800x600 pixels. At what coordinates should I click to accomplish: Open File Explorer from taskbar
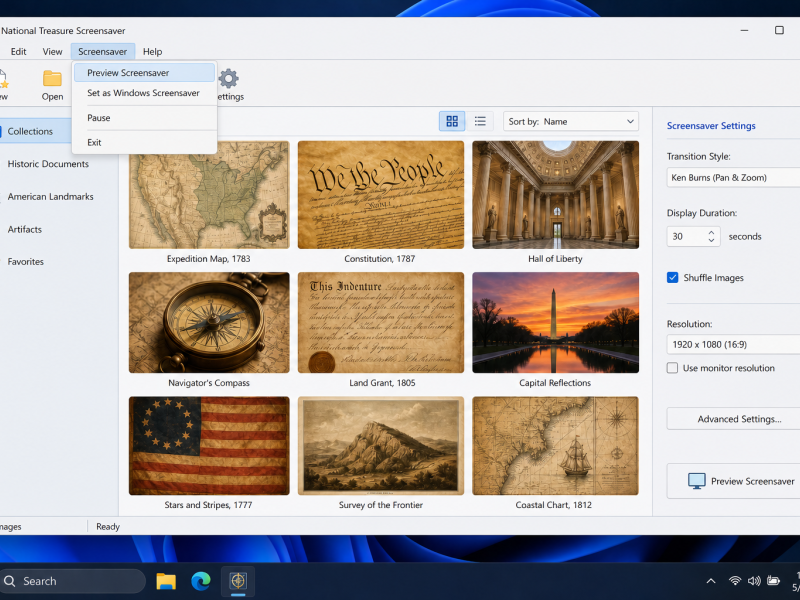point(166,581)
